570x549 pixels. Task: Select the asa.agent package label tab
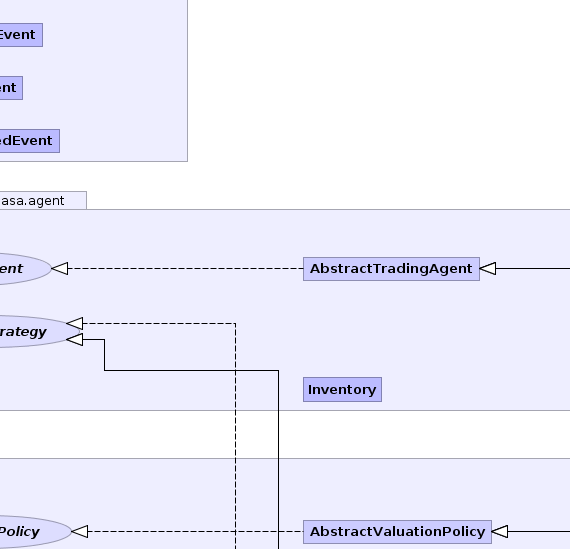(x=43, y=200)
